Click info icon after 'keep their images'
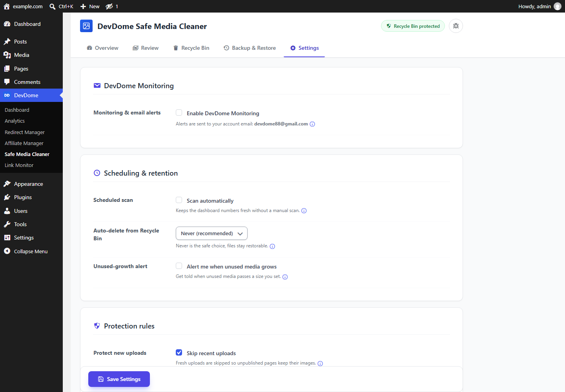The width and height of the screenshot is (565, 392). tap(320, 364)
